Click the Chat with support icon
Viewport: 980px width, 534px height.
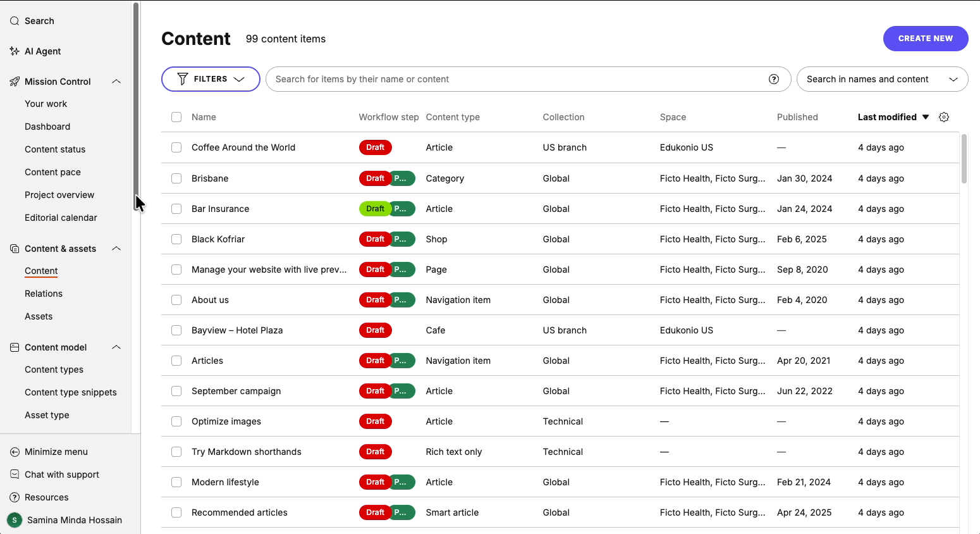coord(15,475)
